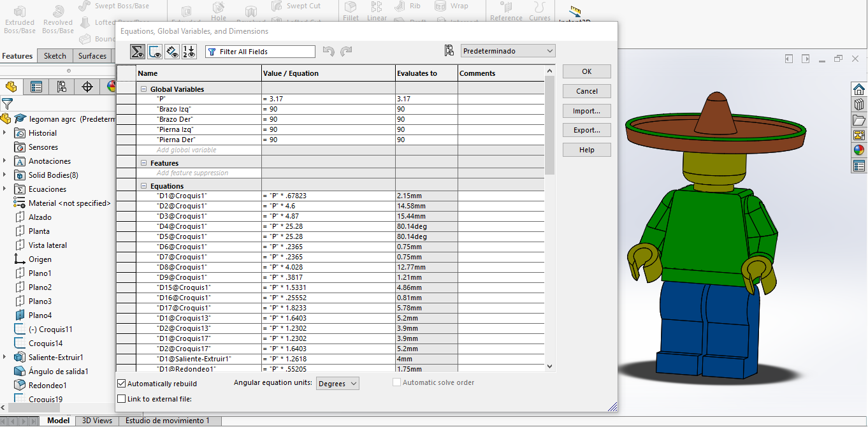The height and width of the screenshot is (427, 868).
Task: Enable Link to external file checkbox
Action: pos(122,399)
